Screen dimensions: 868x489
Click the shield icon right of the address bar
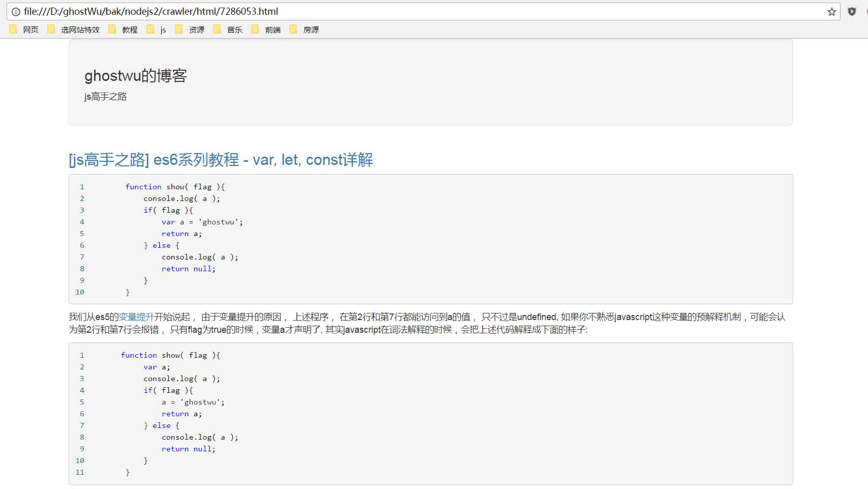point(852,11)
